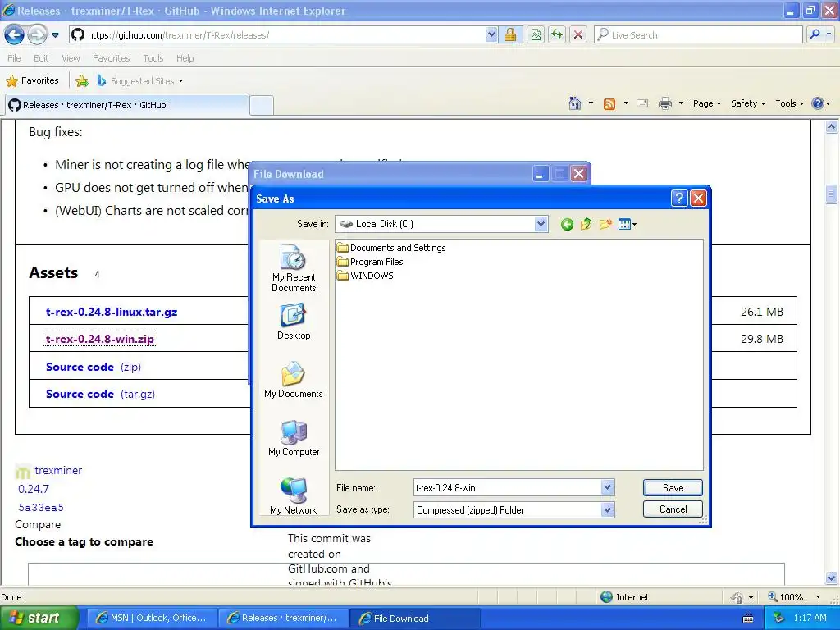
Task: Open the zoom level 100% control
Action: pos(794,597)
